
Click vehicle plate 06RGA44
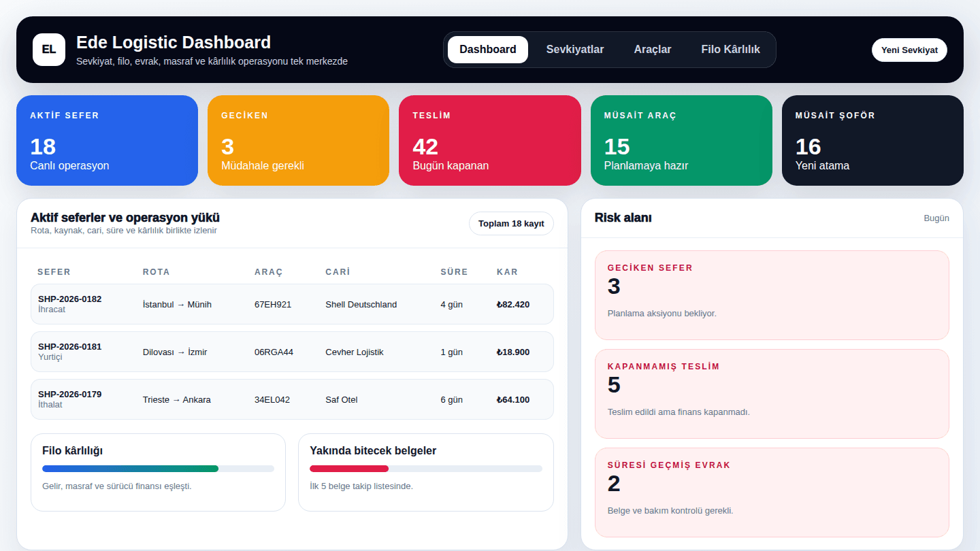(274, 352)
